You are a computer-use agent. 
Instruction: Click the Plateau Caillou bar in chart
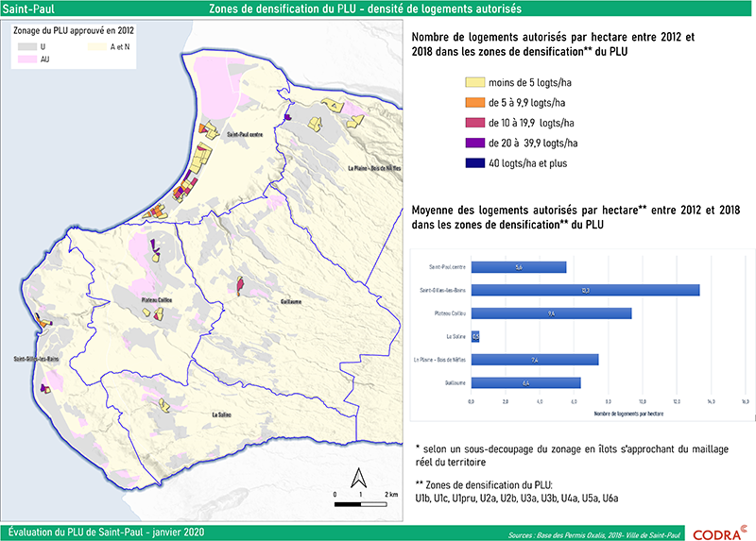pyautogui.click(x=551, y=313)
